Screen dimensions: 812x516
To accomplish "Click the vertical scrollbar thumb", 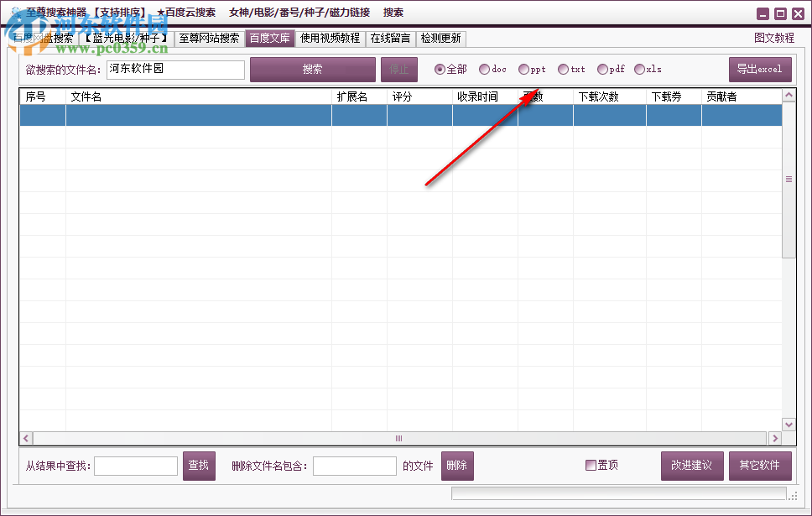I will [789, 180].
